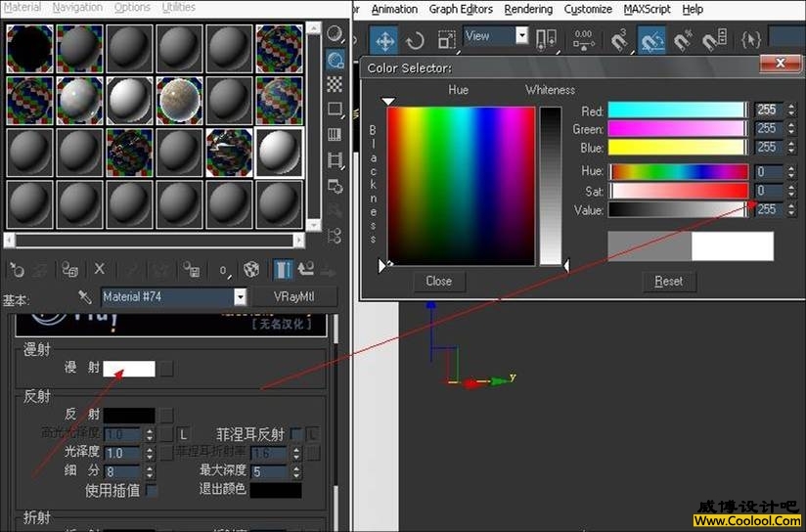This screenshot has height=532, width=806.
Task: Click Reset button in Color Selector
Action: coord(669,282)
